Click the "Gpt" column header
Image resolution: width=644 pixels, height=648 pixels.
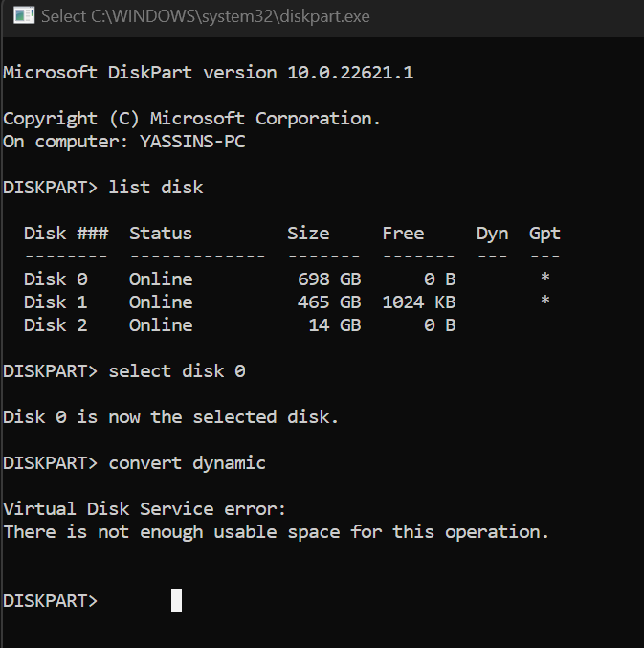(544, 234)
